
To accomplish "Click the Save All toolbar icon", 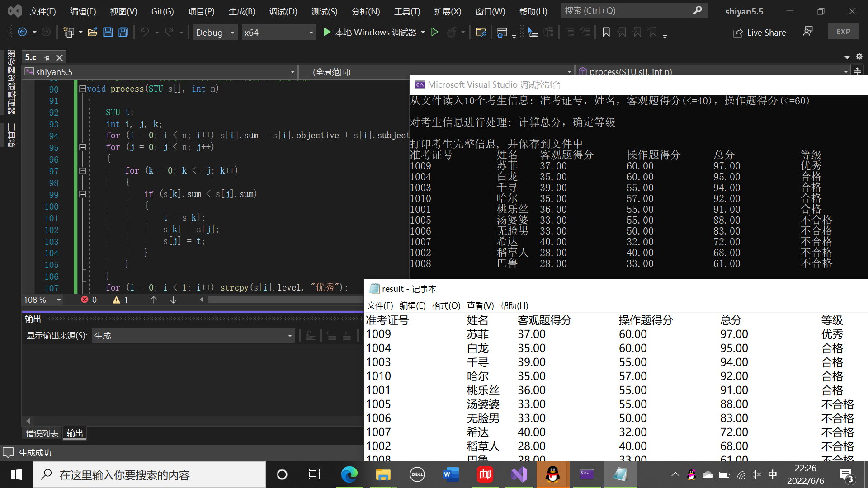I will coord(123,32).
